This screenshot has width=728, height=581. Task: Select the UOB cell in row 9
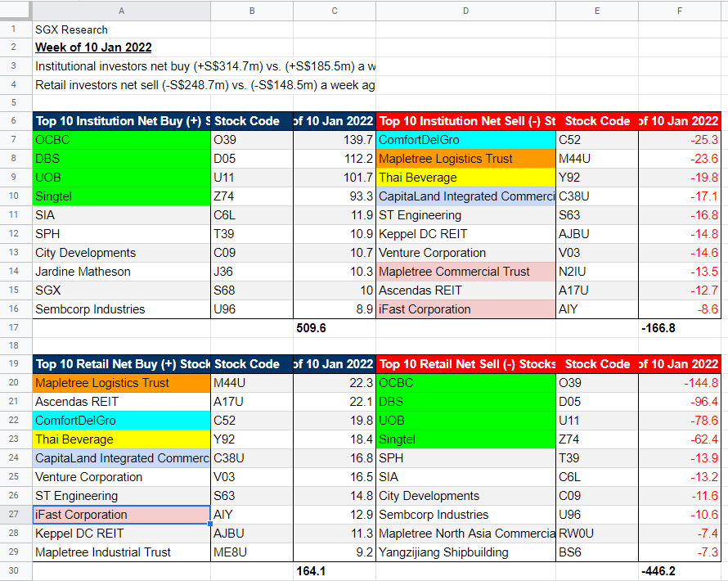[x=122, y=178]
